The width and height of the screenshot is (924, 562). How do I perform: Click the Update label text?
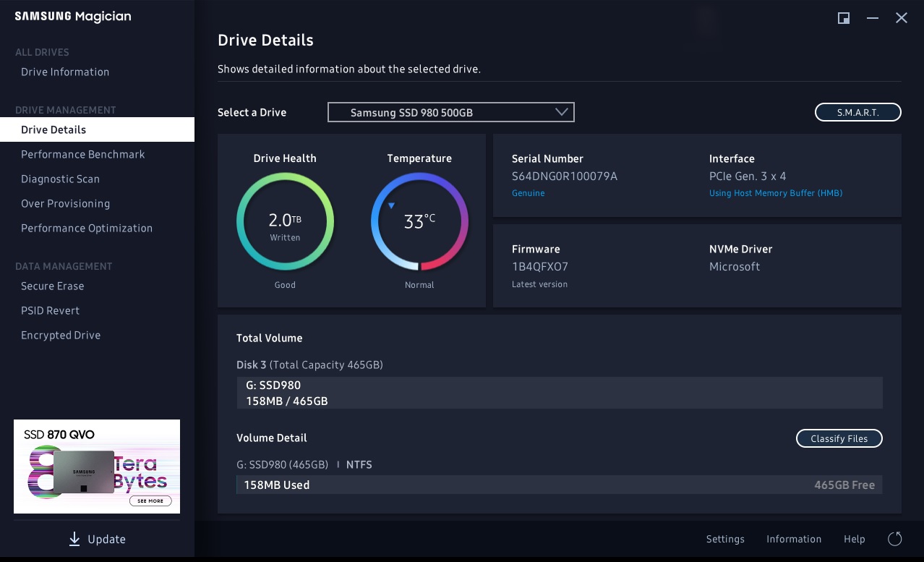[106, 539]
